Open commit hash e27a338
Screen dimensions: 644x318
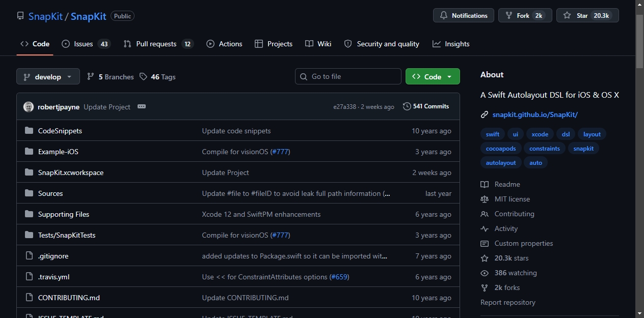(x=345, y=107)
